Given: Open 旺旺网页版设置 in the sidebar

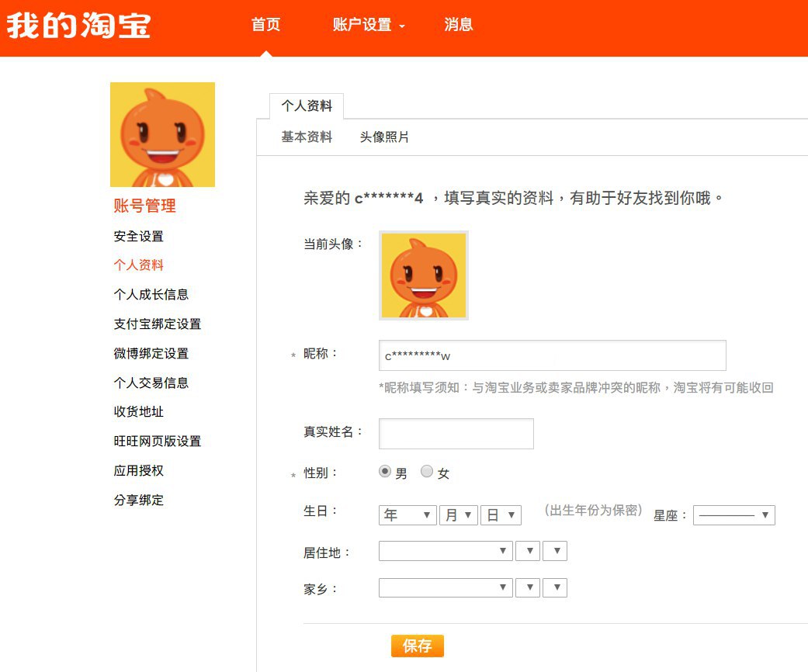Looking at the screenshot, I should click(157, 441).
